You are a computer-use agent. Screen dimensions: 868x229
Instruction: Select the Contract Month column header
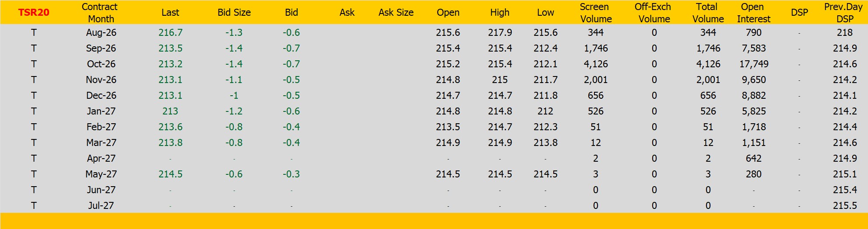pyautogui.click(x=100, y=13)
